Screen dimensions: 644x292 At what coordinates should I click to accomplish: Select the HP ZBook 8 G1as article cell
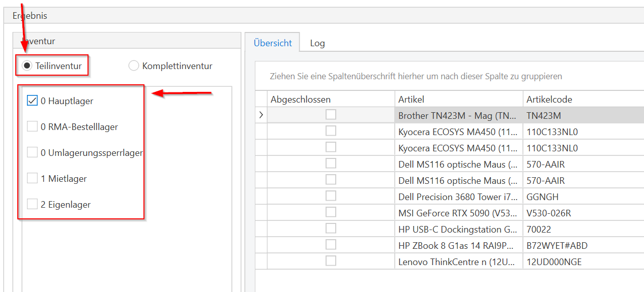tap(458, 246)
